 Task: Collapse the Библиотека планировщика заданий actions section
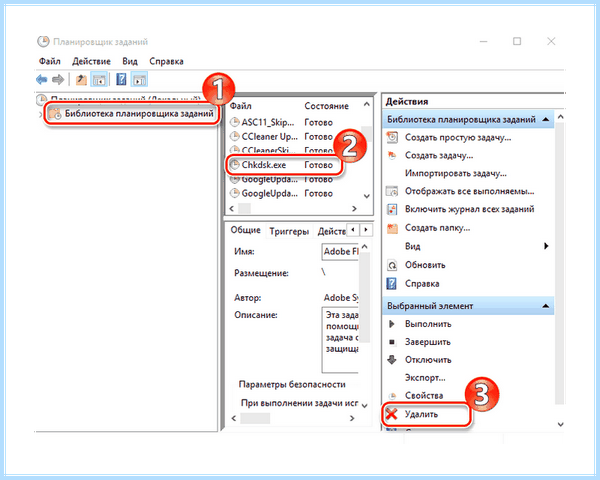pyautogui.click(x=546, y=120)
